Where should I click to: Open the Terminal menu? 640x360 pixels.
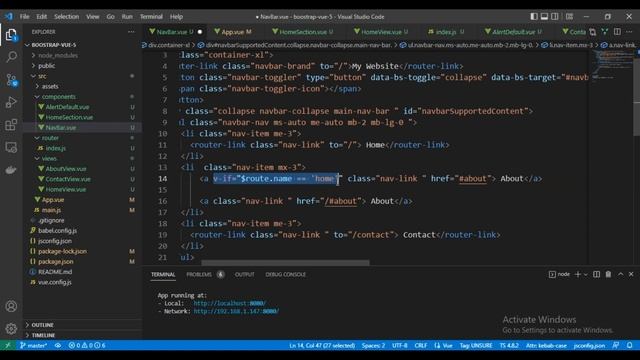click(x=151, y=16)
